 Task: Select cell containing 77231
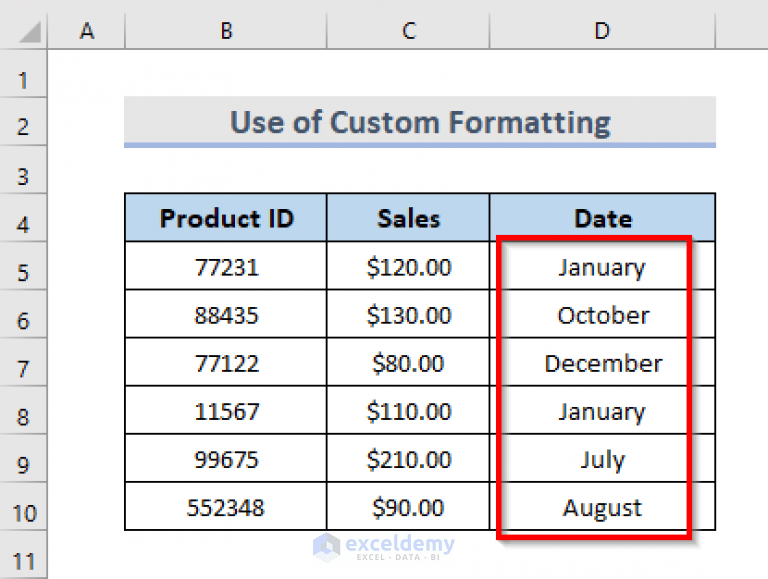click(x=226, y=265)
